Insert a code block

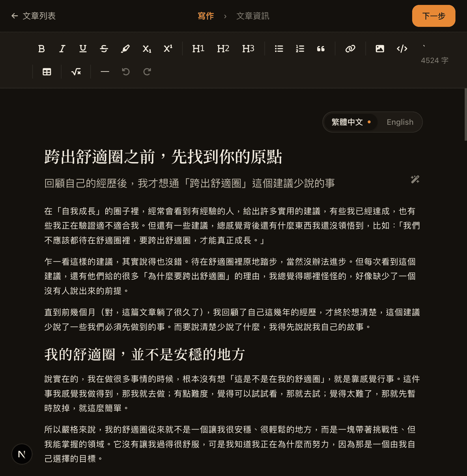tap(402, 49)
